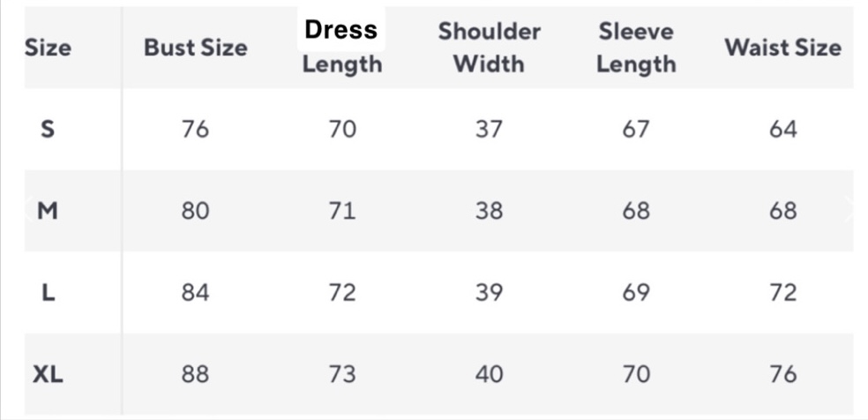The height and width of the screenshot is (420, 868).
Task: Click bust size value 76
Action: tap(196, 130)
